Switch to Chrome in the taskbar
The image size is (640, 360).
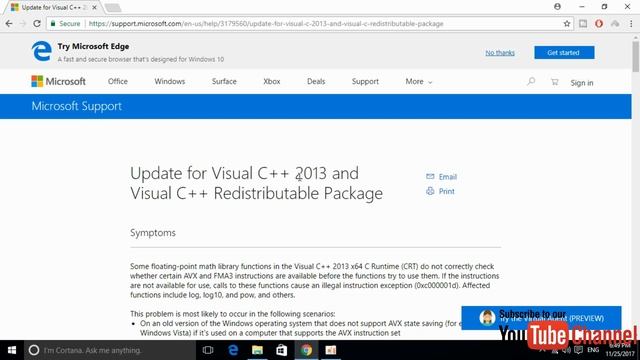point(306,350)
